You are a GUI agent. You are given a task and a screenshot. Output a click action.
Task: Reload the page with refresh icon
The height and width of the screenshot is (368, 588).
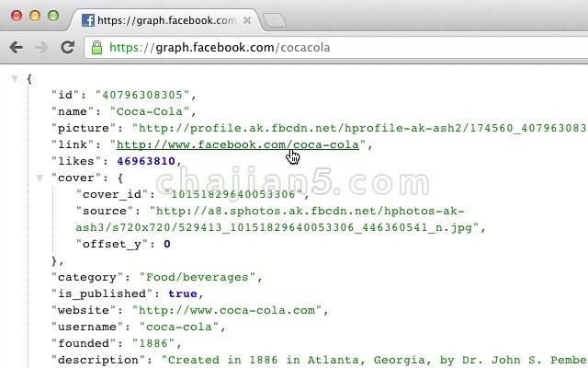coord(67,47)
